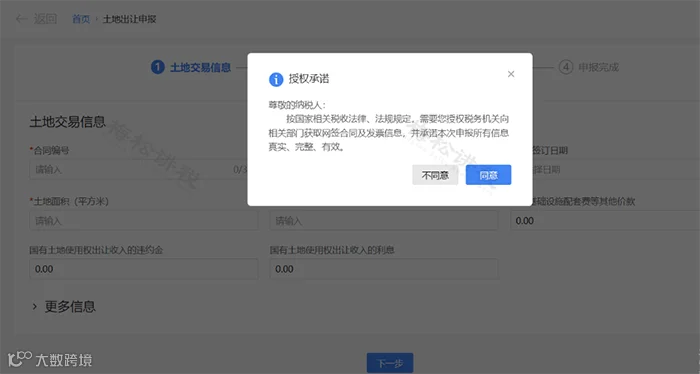The width and height of the screenshot is (700, 374).
Task: Click the blue info icon beside 授权承诺
Action: pyautogui.click(x=276, y=79)
